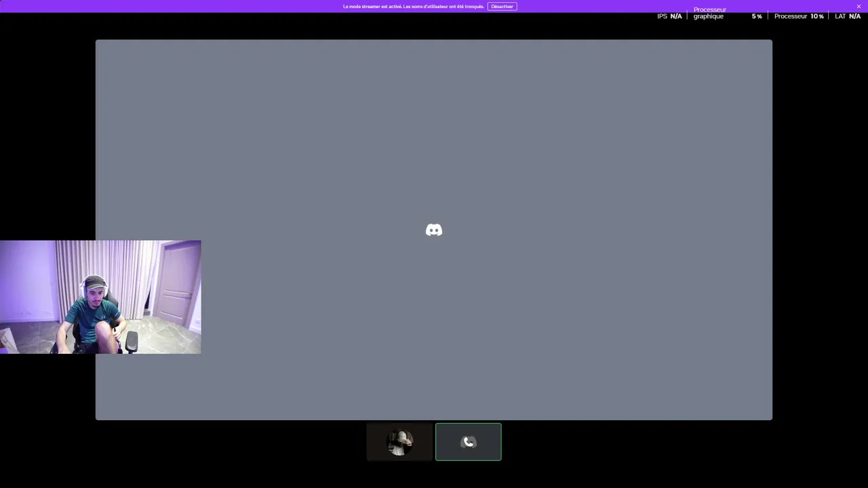The height and width of the screenshot is (488, 868).
Task: Click the streamer mode activated message text
Action: [414, 6]
